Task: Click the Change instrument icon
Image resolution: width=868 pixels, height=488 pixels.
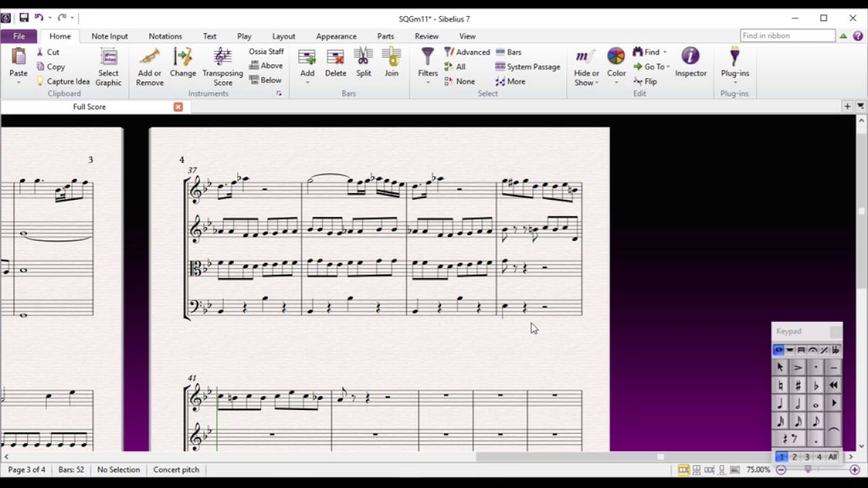Action: click(182, 57)
